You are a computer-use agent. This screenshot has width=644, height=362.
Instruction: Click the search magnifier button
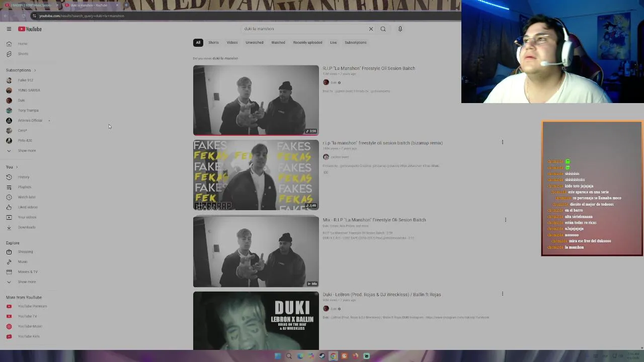click(383, 29)
